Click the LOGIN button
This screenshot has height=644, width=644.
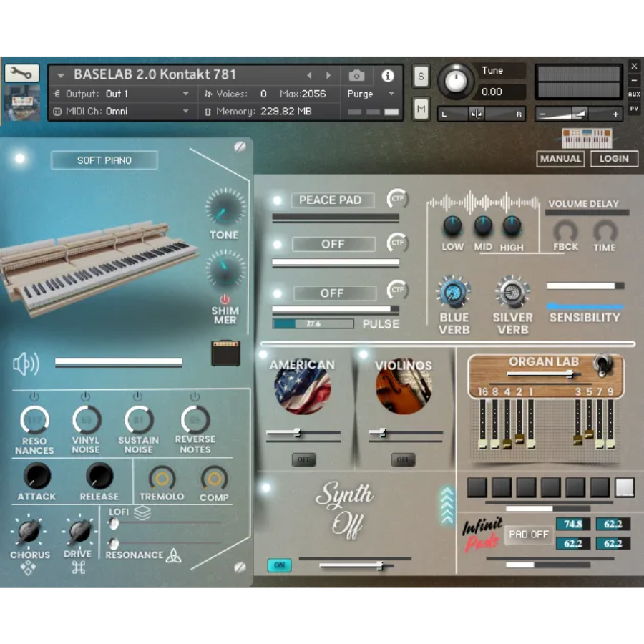614,159
